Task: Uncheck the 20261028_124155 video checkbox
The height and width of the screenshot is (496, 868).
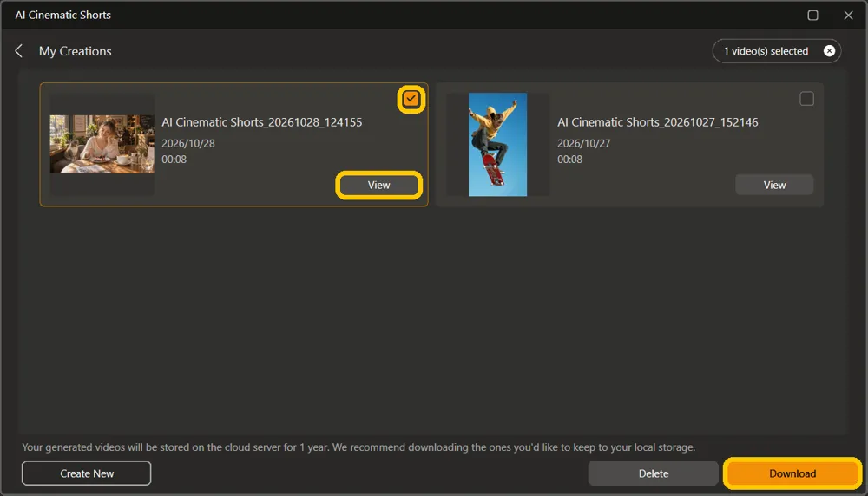Action: (x=411, y=99)
